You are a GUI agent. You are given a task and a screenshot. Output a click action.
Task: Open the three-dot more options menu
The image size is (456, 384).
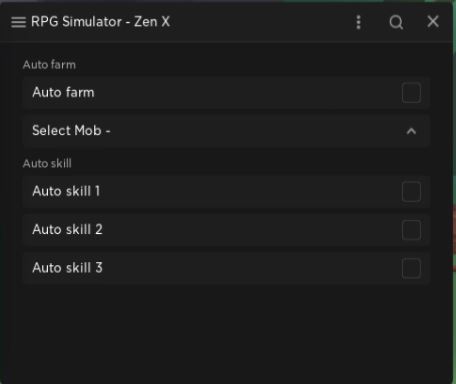pyautogui.click(x=358, y=22)
